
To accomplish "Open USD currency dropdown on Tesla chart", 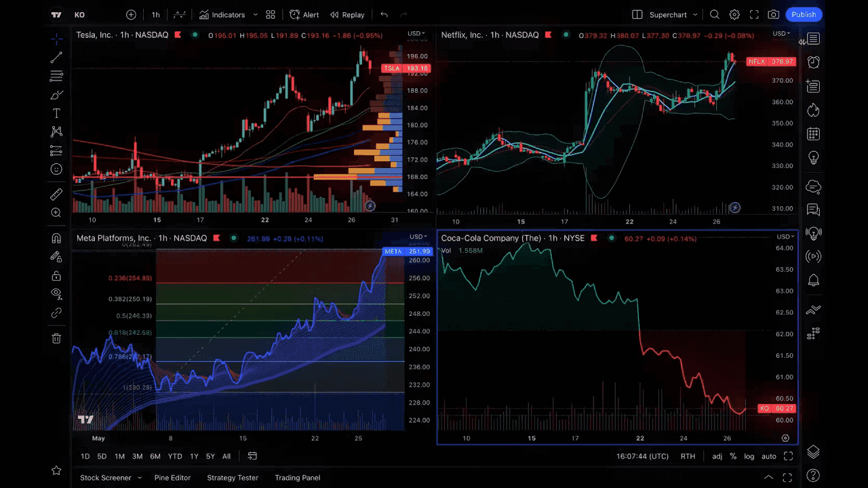I will [416, 34].
